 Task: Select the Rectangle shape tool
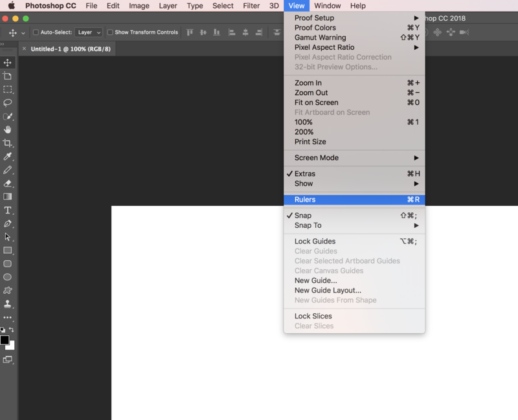point(7,250)
